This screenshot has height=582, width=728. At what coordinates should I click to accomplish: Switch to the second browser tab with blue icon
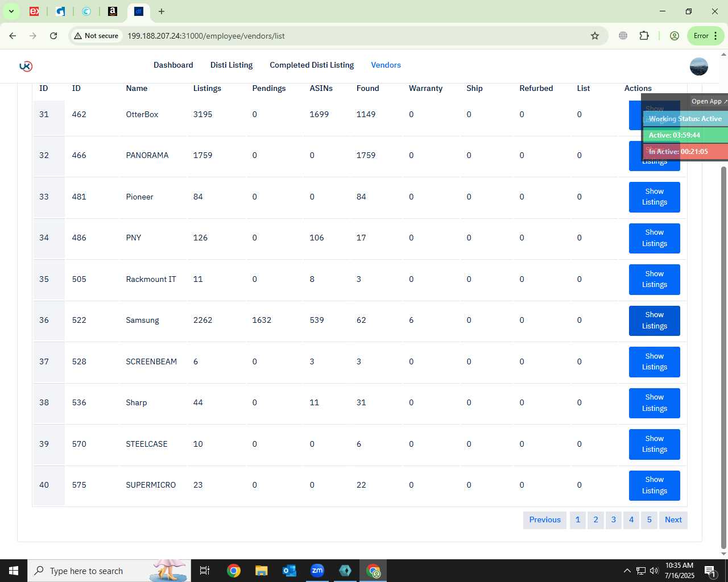pyautogui.click(x=60, y=11)
